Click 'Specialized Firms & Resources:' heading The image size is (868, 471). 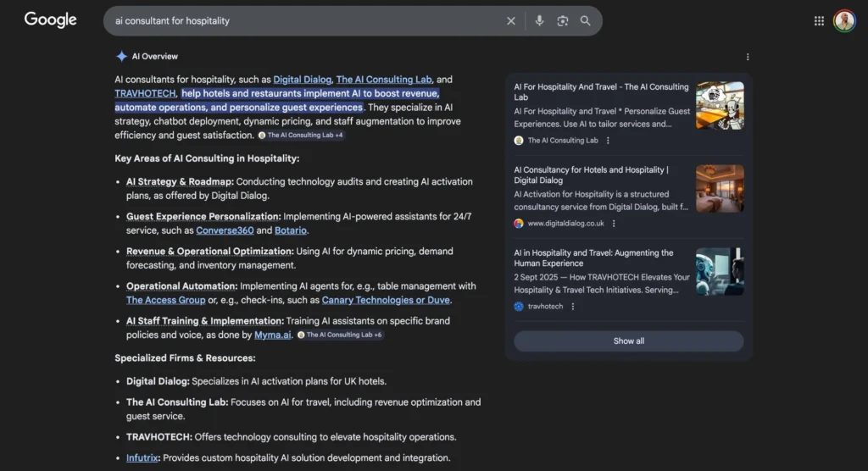tap(185, 358)
